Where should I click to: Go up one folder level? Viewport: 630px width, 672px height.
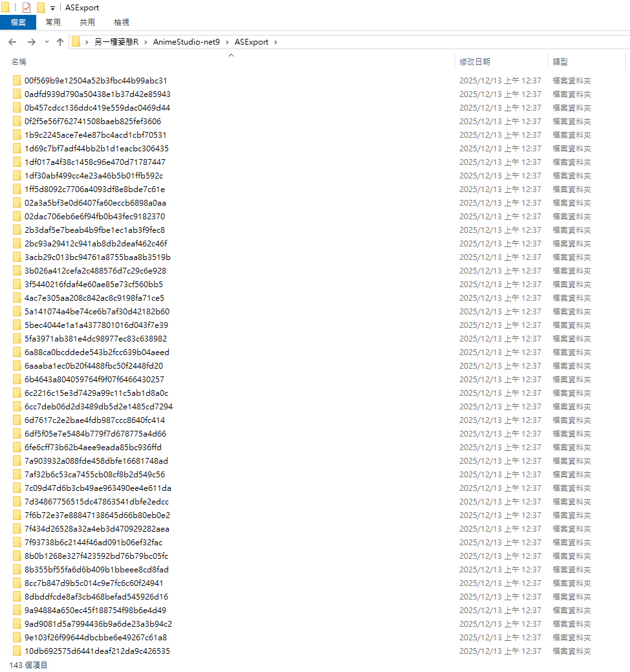[x=60, y=42]
